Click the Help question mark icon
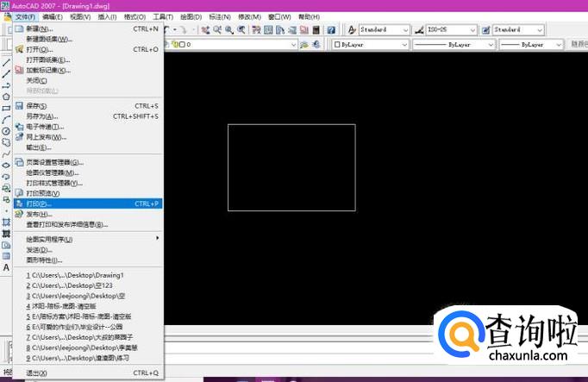This screenshot has width=588, height=382. [331, 29]
